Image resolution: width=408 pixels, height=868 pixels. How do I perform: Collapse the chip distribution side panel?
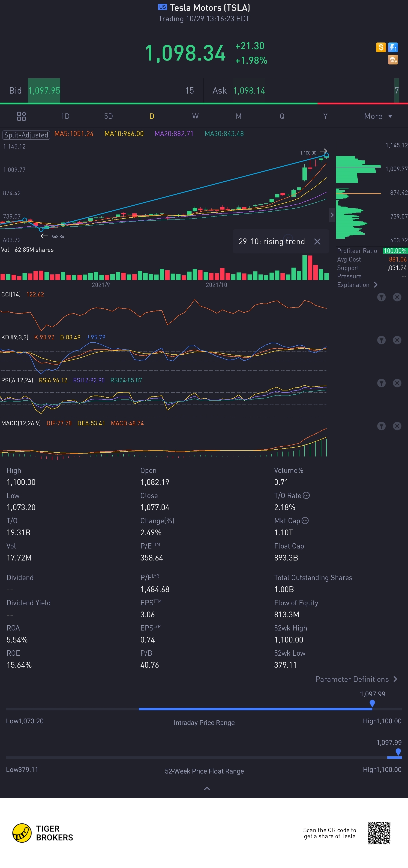(x=332, y=215)
